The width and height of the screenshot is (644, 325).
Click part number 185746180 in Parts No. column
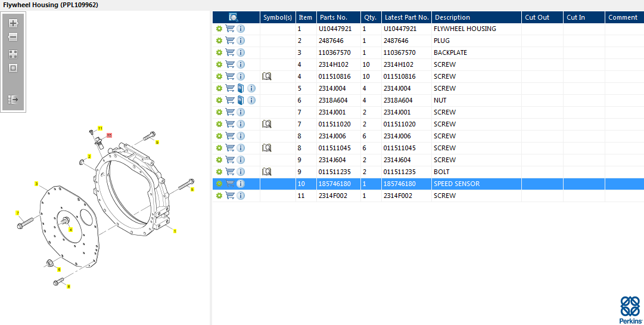[x=334, y=184]
